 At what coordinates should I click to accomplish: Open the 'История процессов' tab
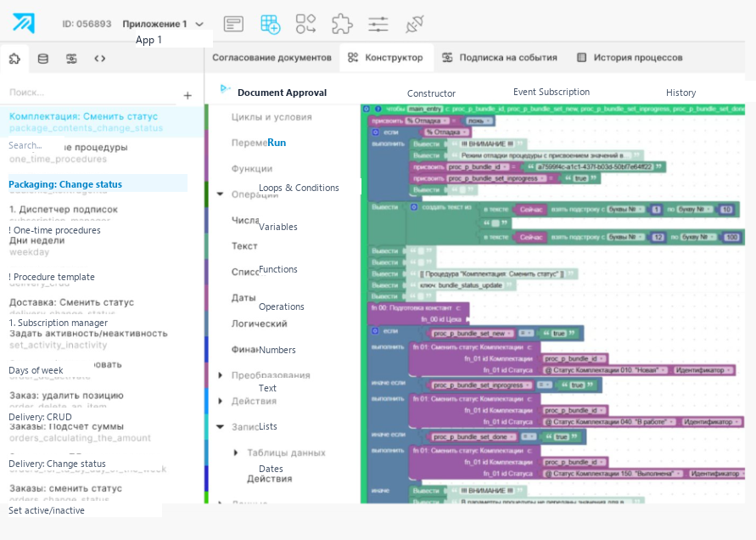[x=630, y=58]
